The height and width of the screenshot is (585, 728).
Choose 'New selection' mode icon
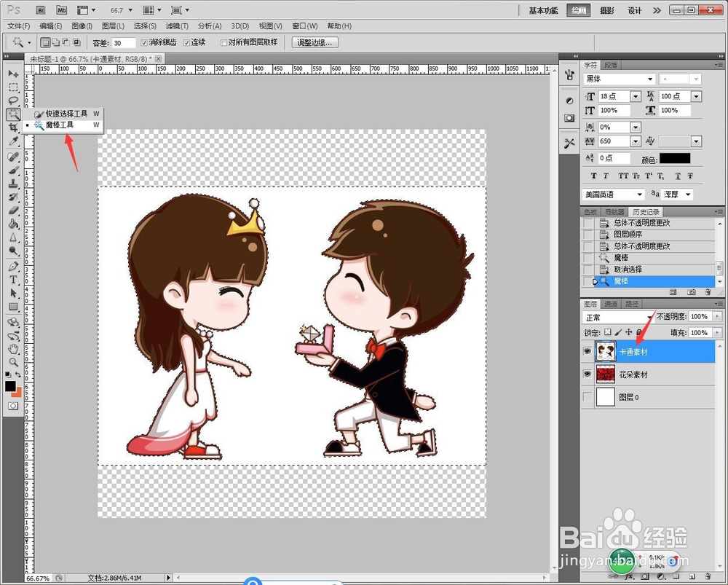pyautogui.click(x=45, y=43)
